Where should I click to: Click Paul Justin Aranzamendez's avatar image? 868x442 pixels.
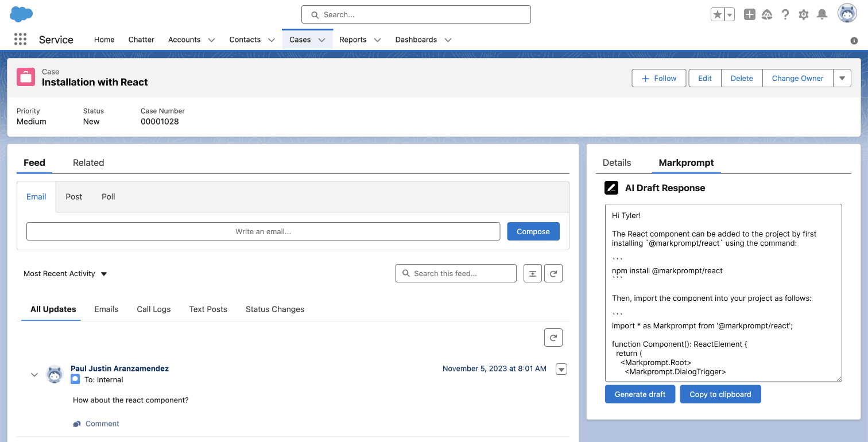(55, 374)
